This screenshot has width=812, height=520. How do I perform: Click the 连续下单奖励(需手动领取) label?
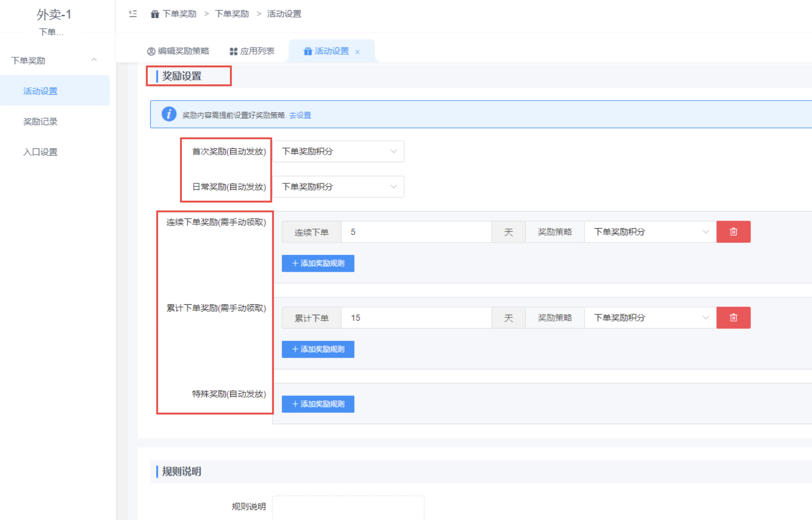[216, 222]
